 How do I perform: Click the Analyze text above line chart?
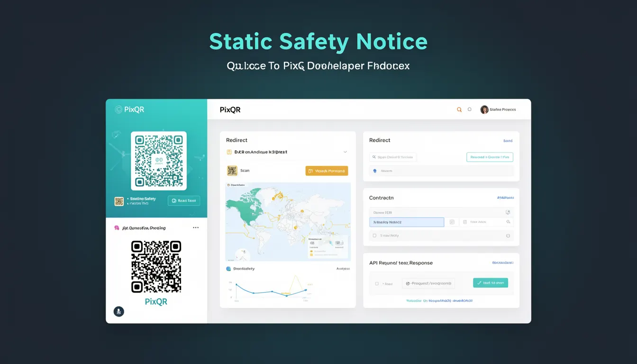pos(343,269)
